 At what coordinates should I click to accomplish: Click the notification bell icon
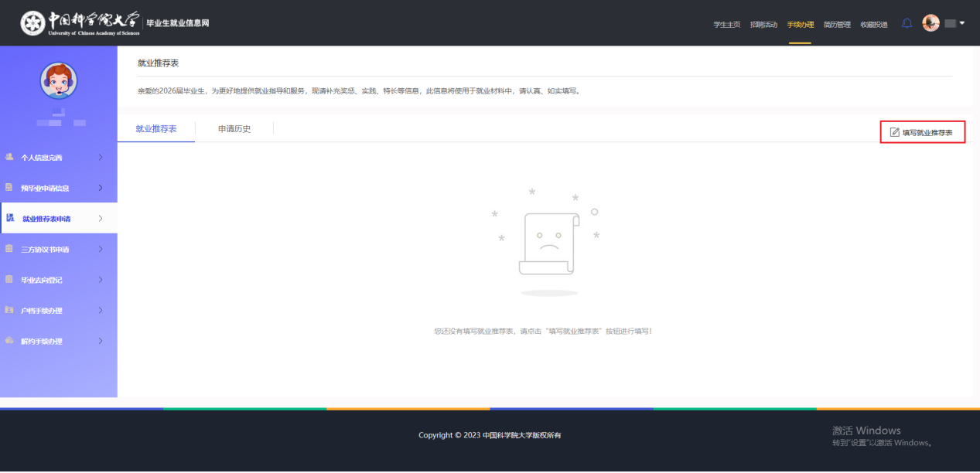click(x=907, y=24)
